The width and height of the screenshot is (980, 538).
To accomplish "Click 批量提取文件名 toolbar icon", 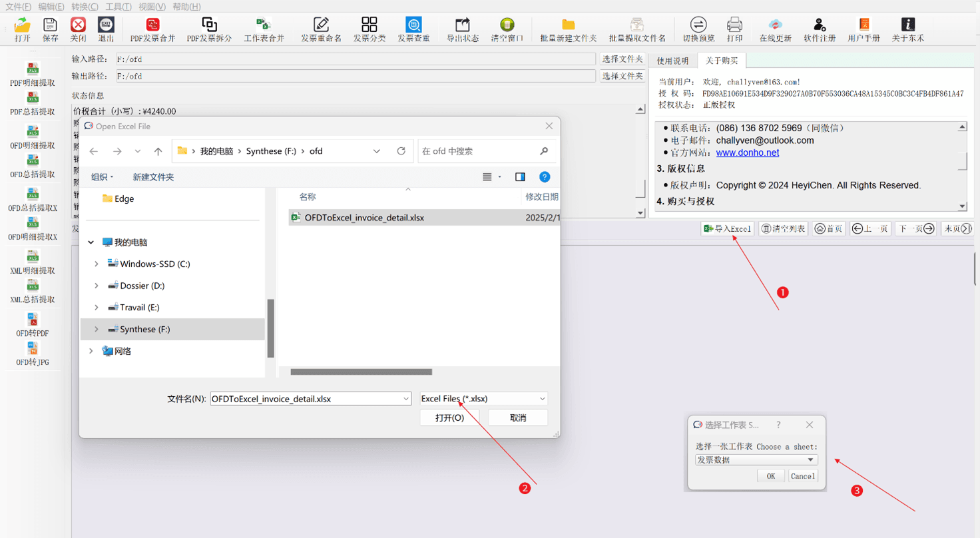I will pyautogui.click(x=637, y=30).
